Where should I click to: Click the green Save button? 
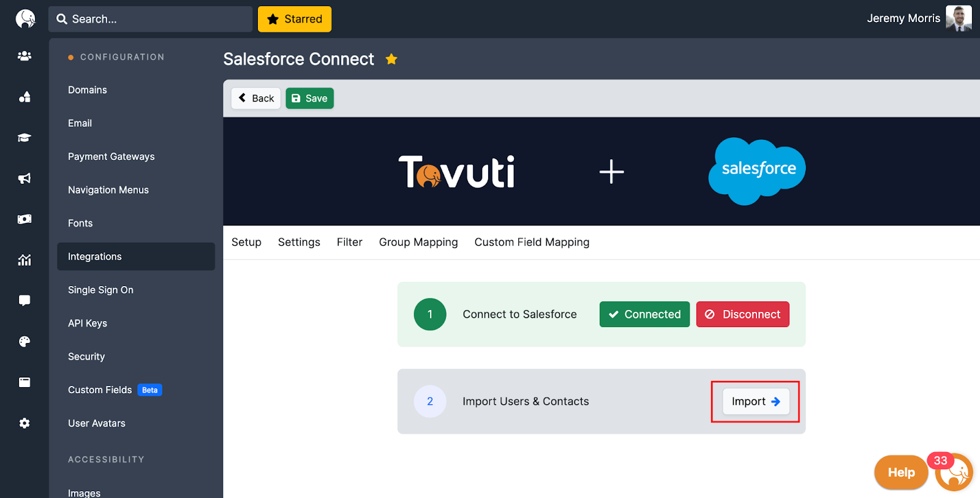pyautogui.click(x=309, y=98)
